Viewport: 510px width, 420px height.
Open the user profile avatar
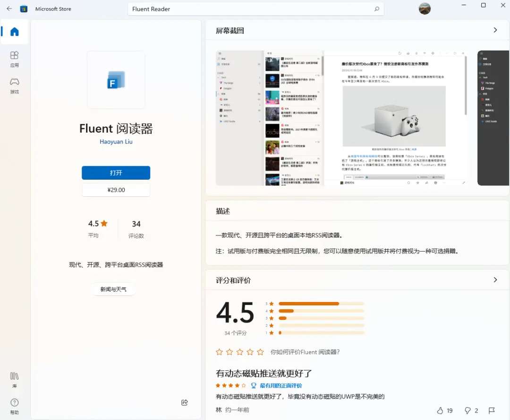[425, 8]
